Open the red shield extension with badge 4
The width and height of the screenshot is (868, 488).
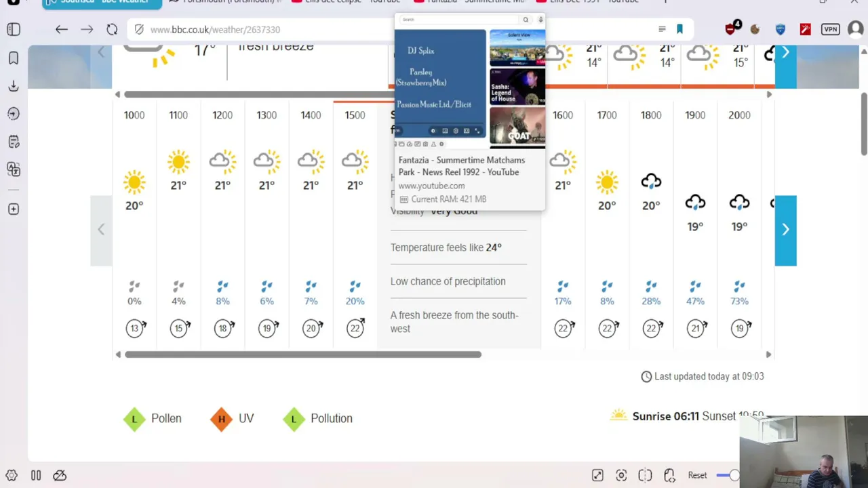(732, 28)
